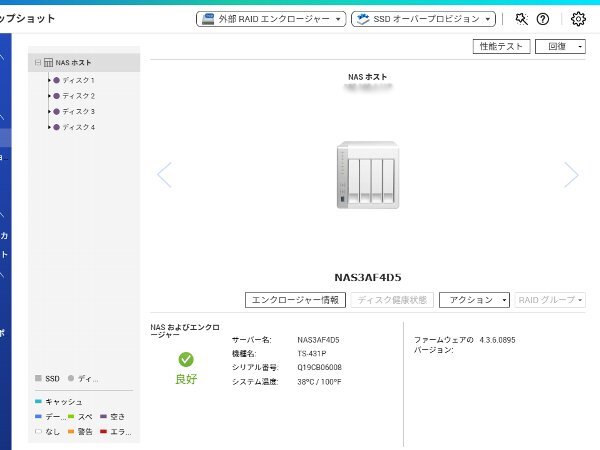Open the 外部 RAID エンクロージャー dropdown

click(x=271, y=19)
